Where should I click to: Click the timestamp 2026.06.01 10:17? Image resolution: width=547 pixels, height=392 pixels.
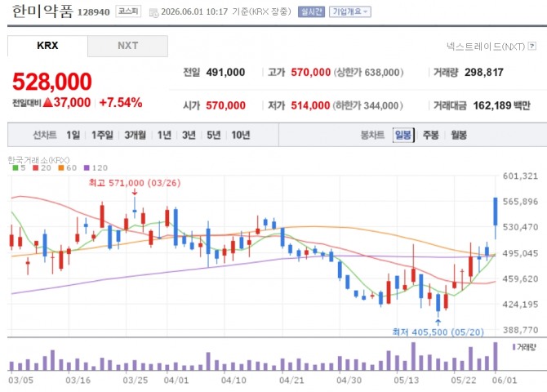point(194,12)
